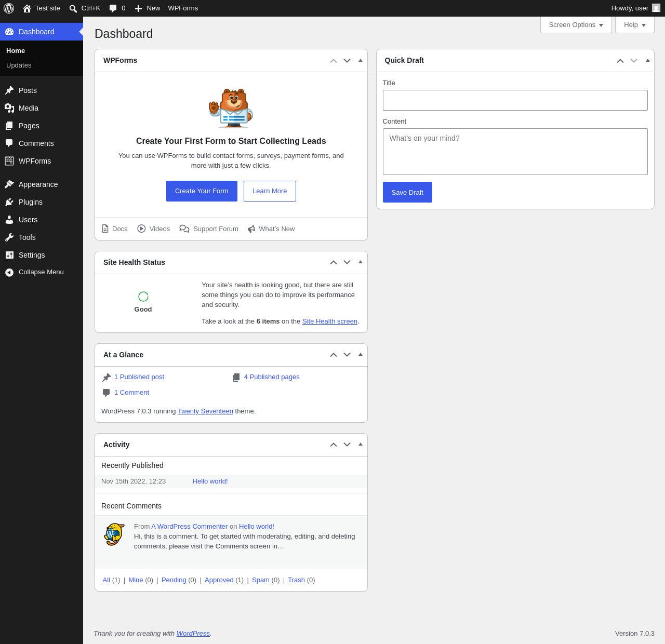Open Users via the person icon
The image size is (665, 644).
coord(9,220)
